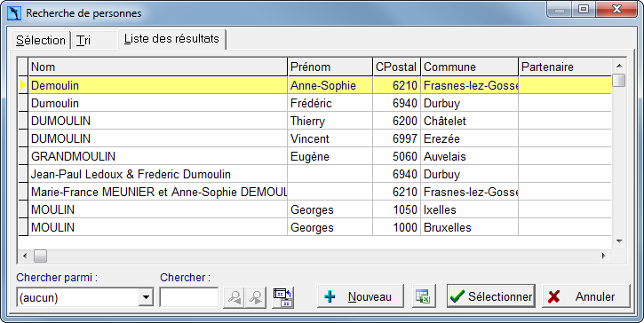Screen dimensions: 644x323
Task: Click the Nouveau button
Action: tap(361, 295)
